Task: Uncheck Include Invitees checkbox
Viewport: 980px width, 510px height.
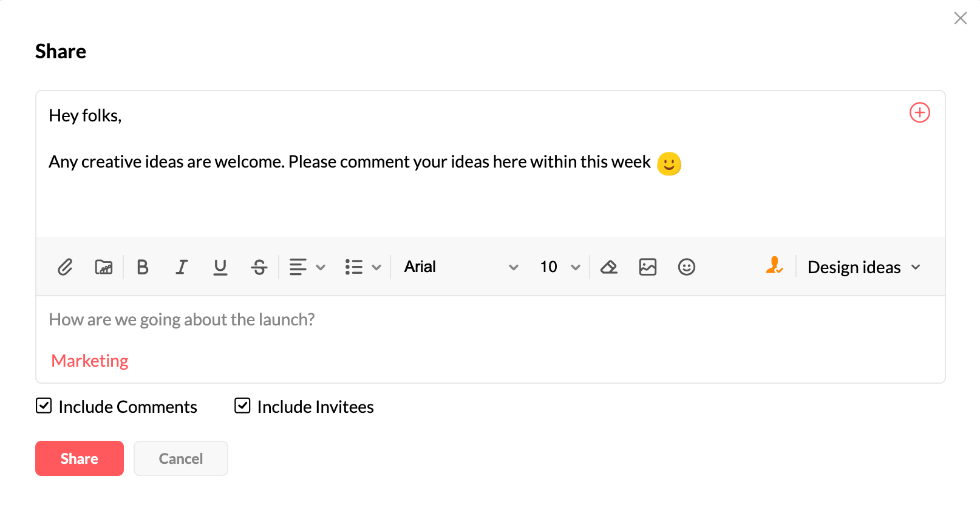Action: tap(242, 406)
